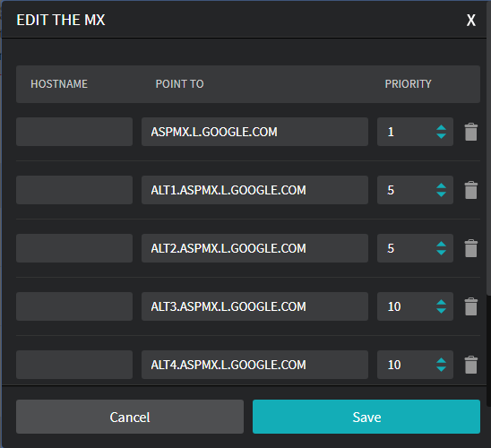This screenshot has height=448, width=491.
Task: Edit the ALT1.ASPMX.L.GOOGLE.COM point-to field
Action: click(x=254, y=190)
